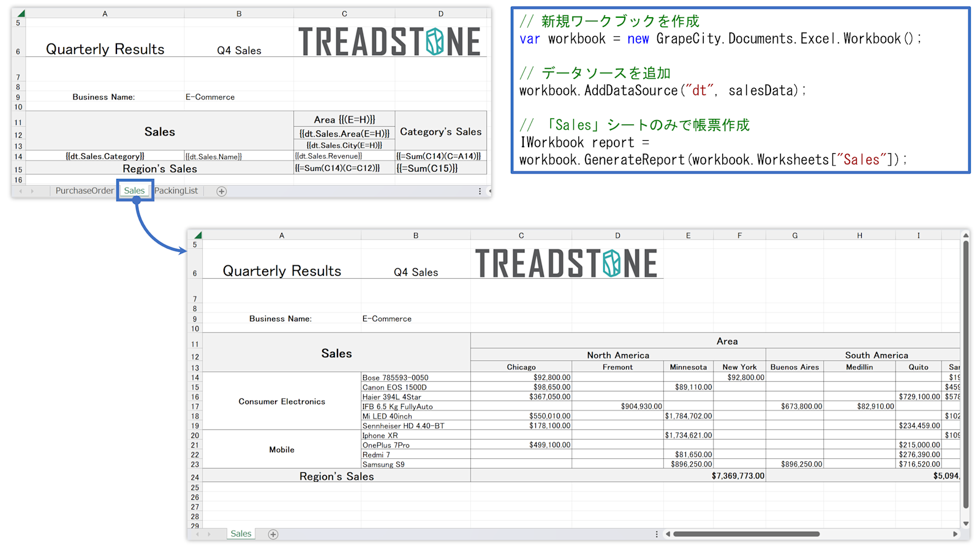980x552 pixels.
Task: Click the Consumer Electronics category cell
Action: (282, 401)
